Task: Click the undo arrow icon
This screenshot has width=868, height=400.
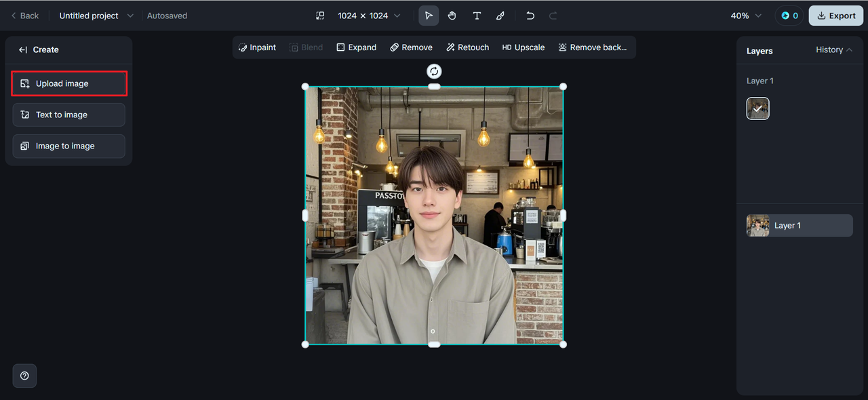Action: point(530,16)
